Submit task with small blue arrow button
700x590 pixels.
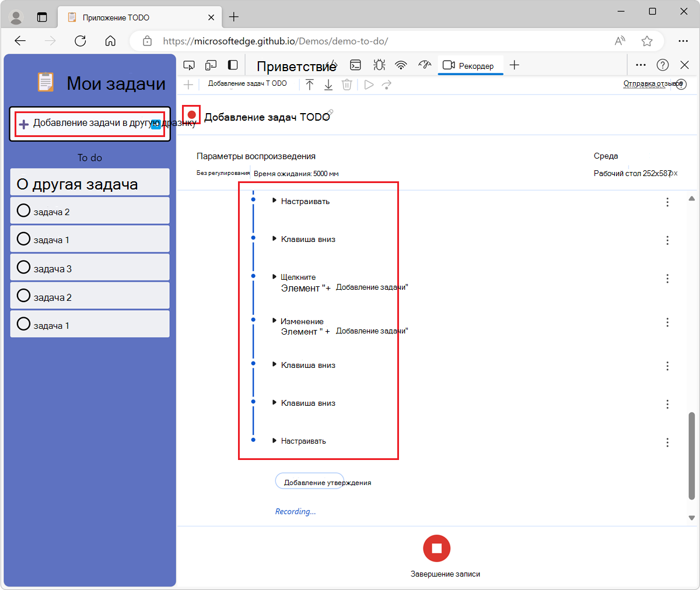pyautogui.click(x=156, y=124)
